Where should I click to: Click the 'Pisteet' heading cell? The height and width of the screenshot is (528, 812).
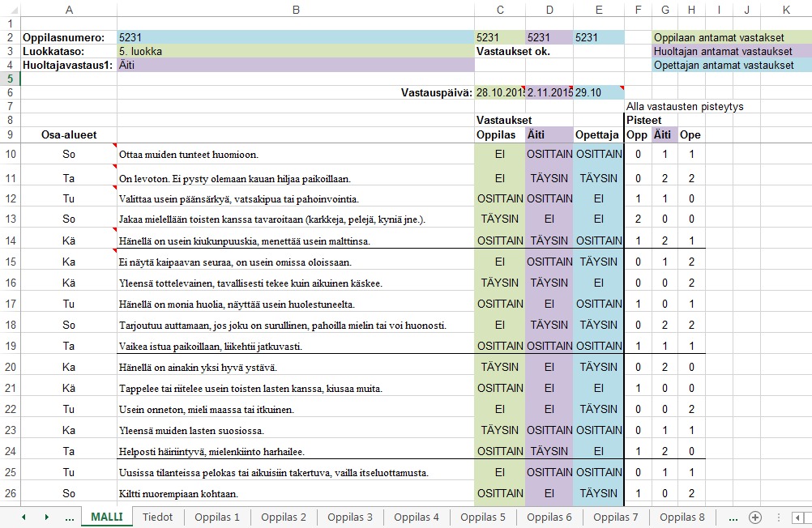pos(643,120)
